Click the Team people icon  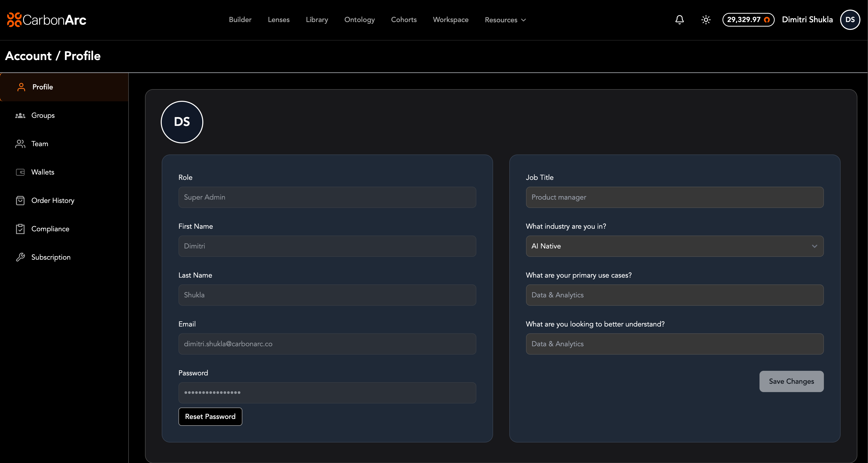pyautogui.click(x=20, y=144)
